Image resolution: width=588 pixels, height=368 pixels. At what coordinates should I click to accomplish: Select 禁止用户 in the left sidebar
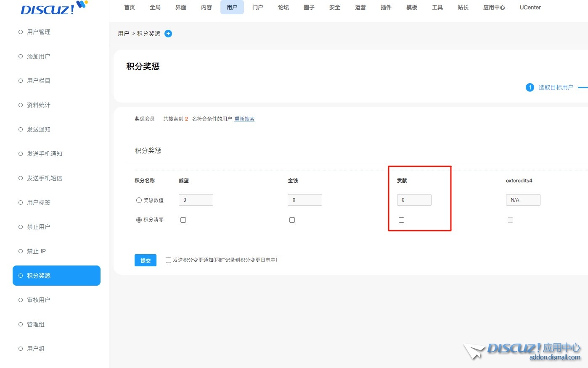[39, 227]
